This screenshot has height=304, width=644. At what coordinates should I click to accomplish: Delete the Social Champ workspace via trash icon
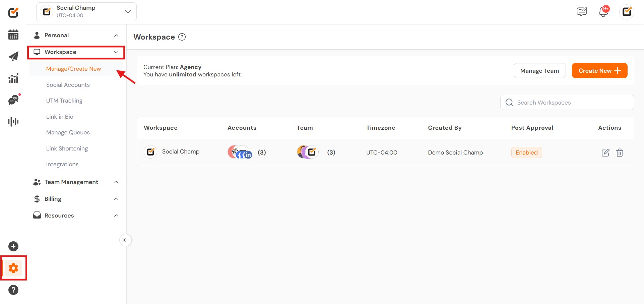click(620, 153)
